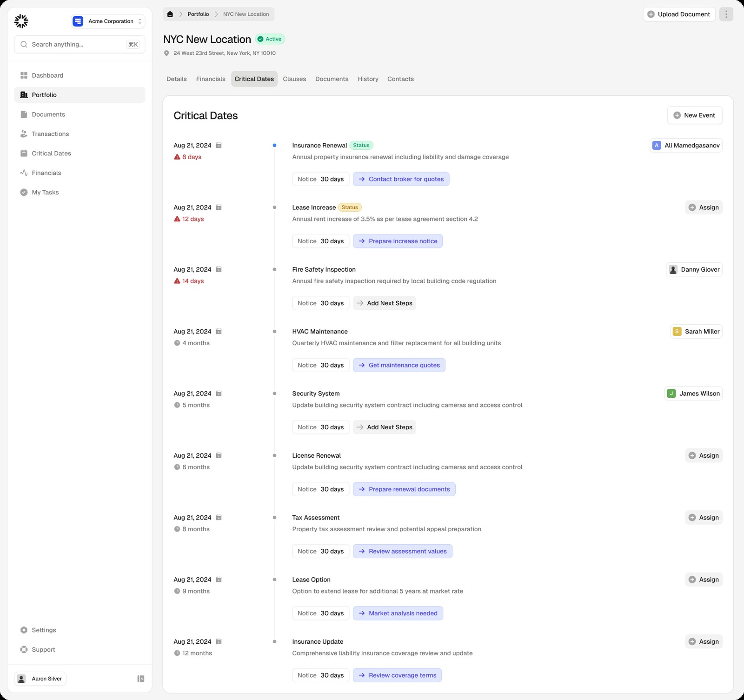This screenshot has width=744, height=700.
Task: Open the three-dot more options menu
Action: tap(726, 14)
